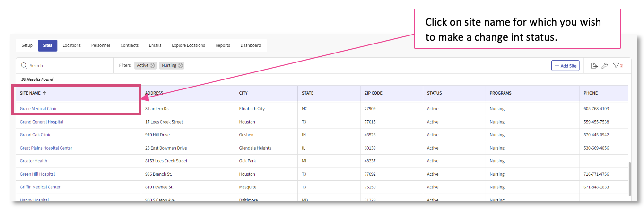Go to the Dashboard tab
The image size is (644, 212).
point(251,45)
